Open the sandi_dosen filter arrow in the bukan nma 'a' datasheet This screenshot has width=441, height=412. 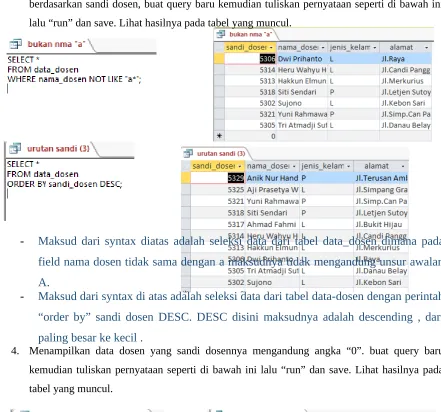click(x=271, y=48)
